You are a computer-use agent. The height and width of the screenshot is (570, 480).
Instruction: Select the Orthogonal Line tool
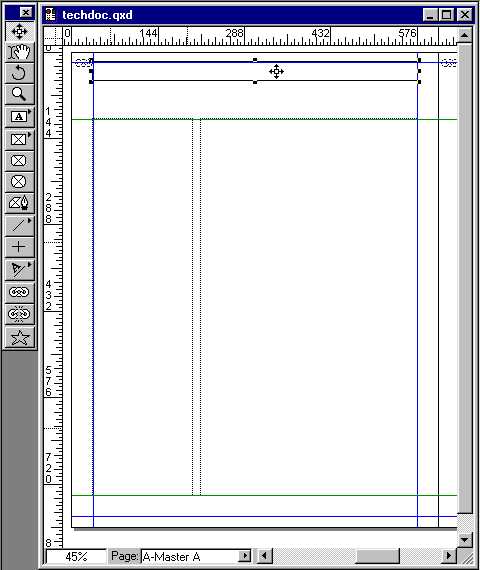tap(20, 247)
